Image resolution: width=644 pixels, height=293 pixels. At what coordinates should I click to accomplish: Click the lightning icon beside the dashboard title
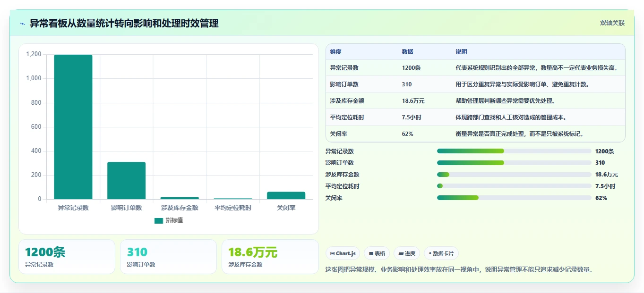pos(23,24)
